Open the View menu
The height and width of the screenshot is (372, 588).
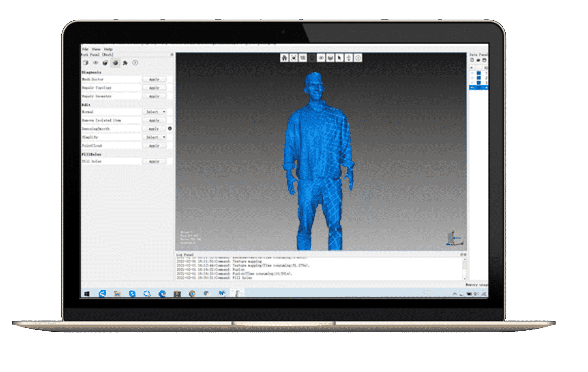point(96,49)
